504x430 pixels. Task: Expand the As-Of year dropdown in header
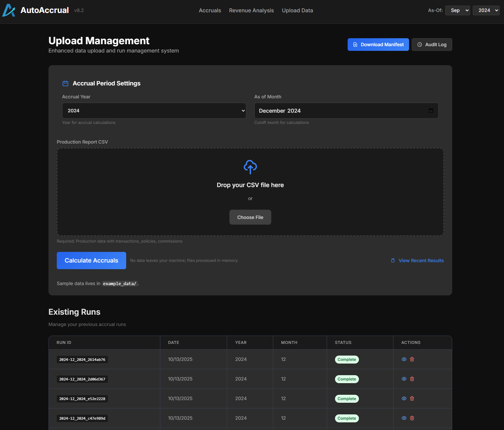pyautogui.click(x=486, y=10)
